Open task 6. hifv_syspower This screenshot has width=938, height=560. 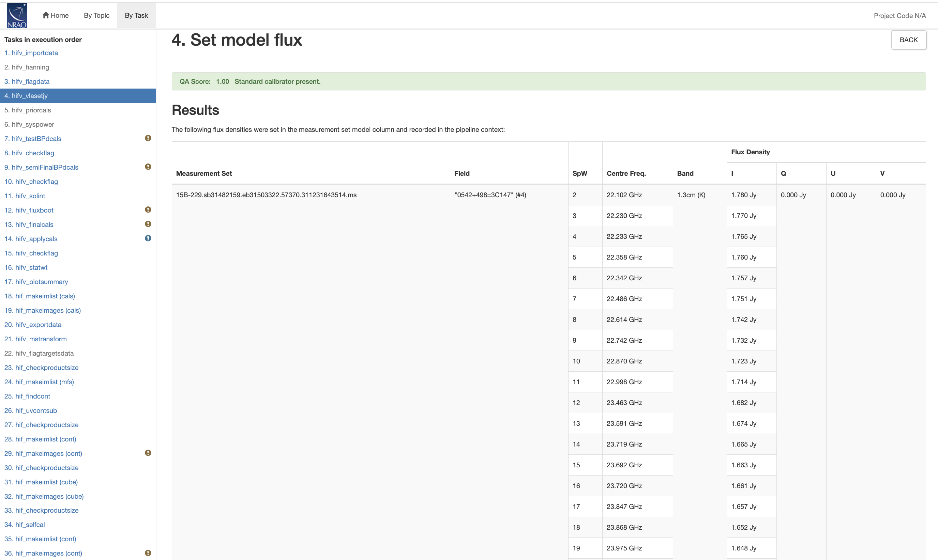[29, 125]
